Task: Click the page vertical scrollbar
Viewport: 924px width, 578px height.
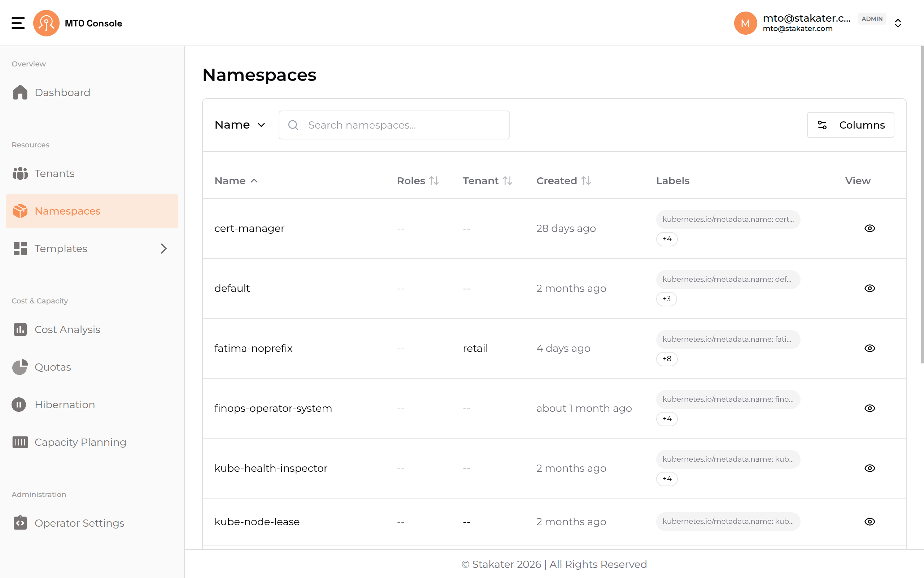Action: [922, 204]
